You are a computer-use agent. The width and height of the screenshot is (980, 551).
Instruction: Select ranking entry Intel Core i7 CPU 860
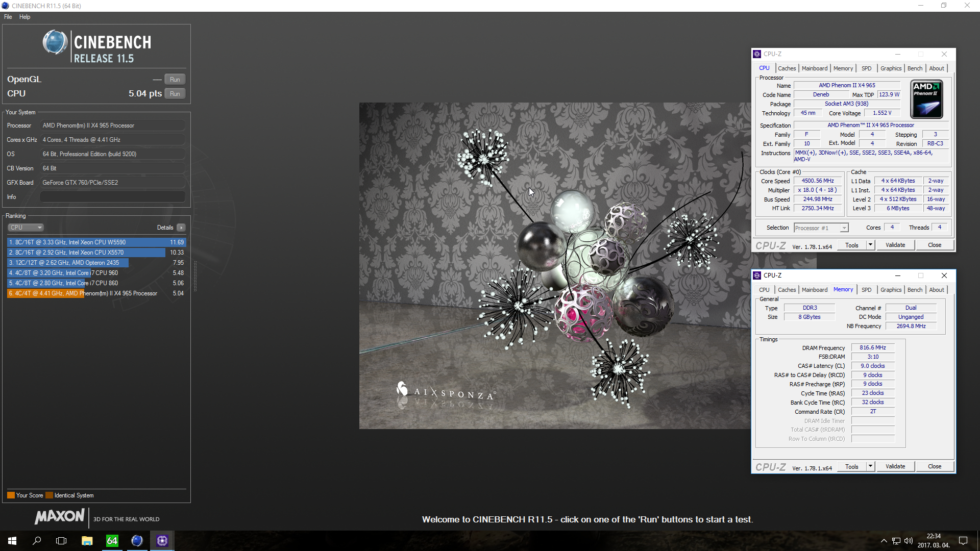(96, 283)
